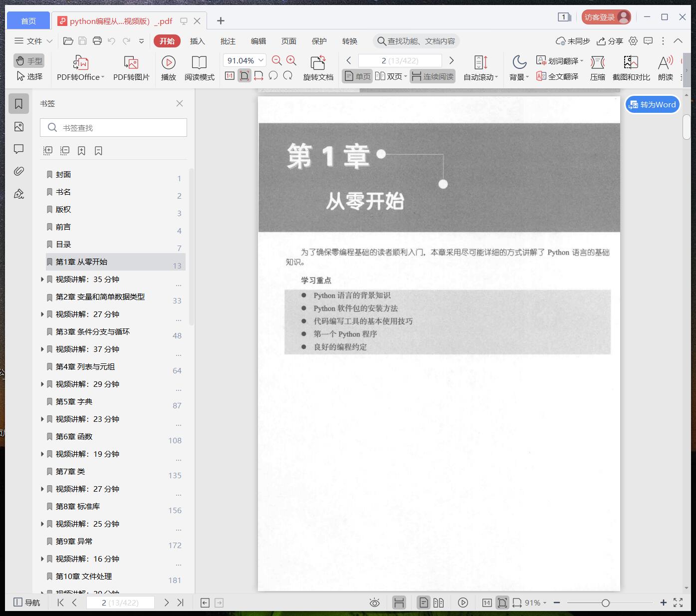Viewport: 696px width, 616px height.
Task: Click the 分享 share button
Action: pyautogui.click(x=610, y=41)
